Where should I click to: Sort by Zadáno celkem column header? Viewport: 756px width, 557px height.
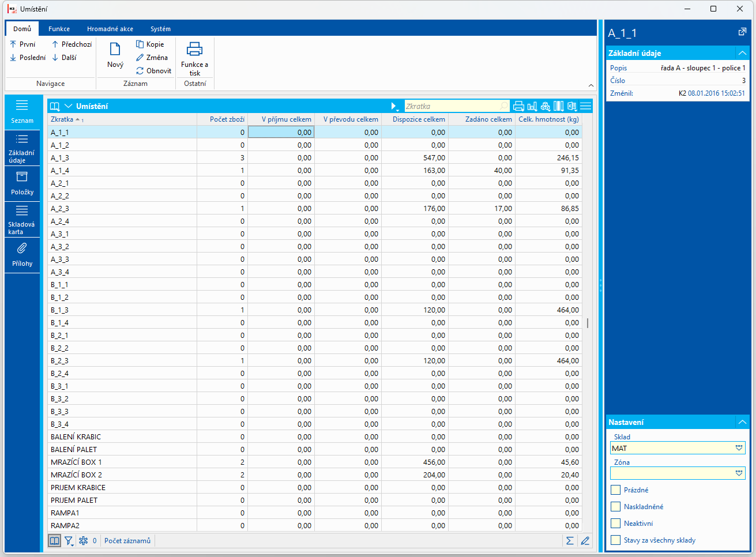[482, 119]
